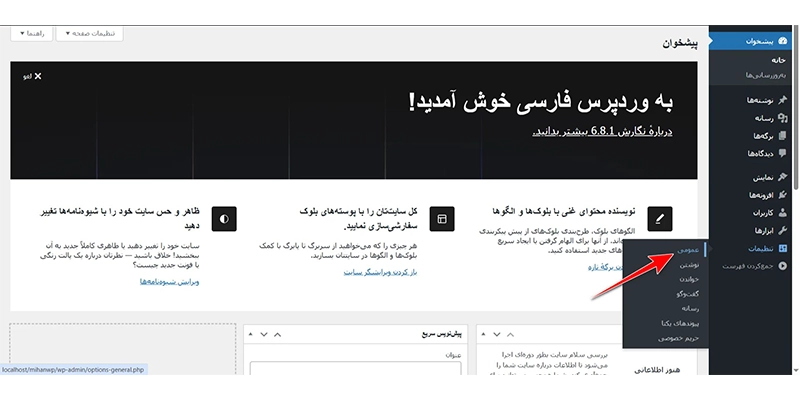Move پیش‌نویس سریع widget down
The height and width of the screenshot is (400, 800).
coord(264,335)
